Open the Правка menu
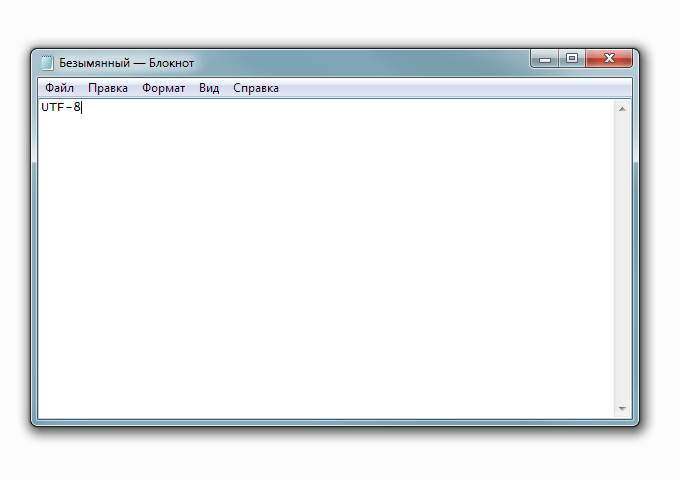The height and width of the screenshot is (480, 680). coord(107,88)
